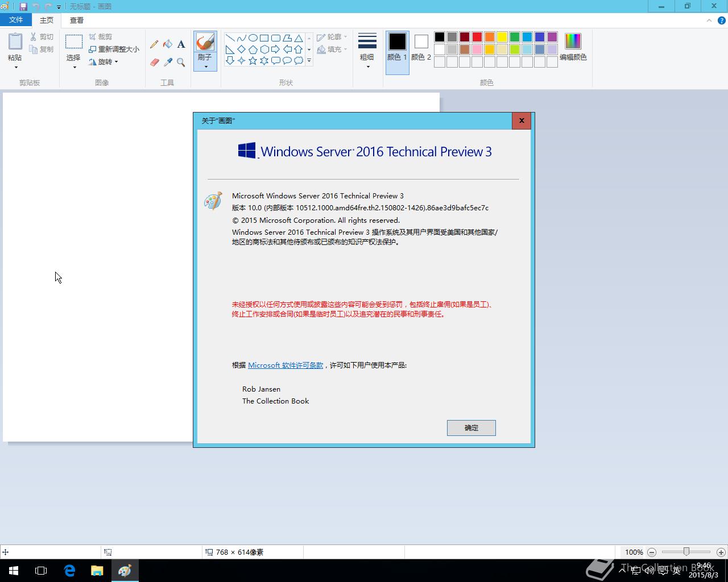Image resolution: width=728 pixels, height=582 pixels.
Task: Choose the Five-point star shape
Action: (x=253, y=61)
